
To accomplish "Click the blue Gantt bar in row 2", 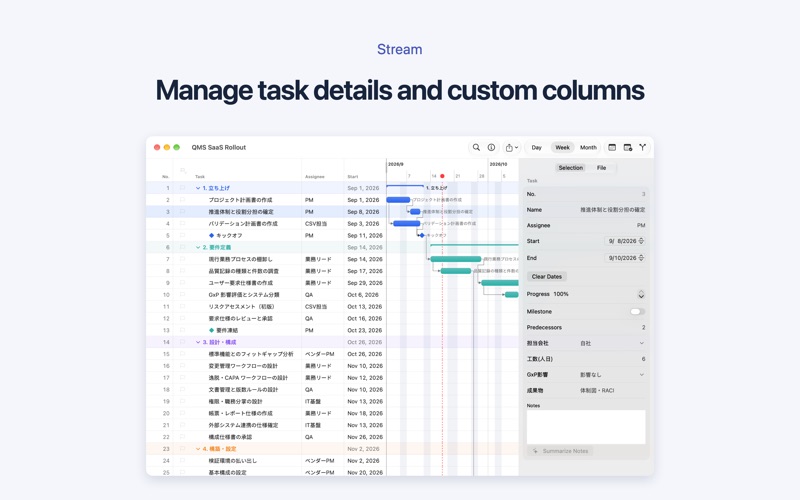I will 398,200.
